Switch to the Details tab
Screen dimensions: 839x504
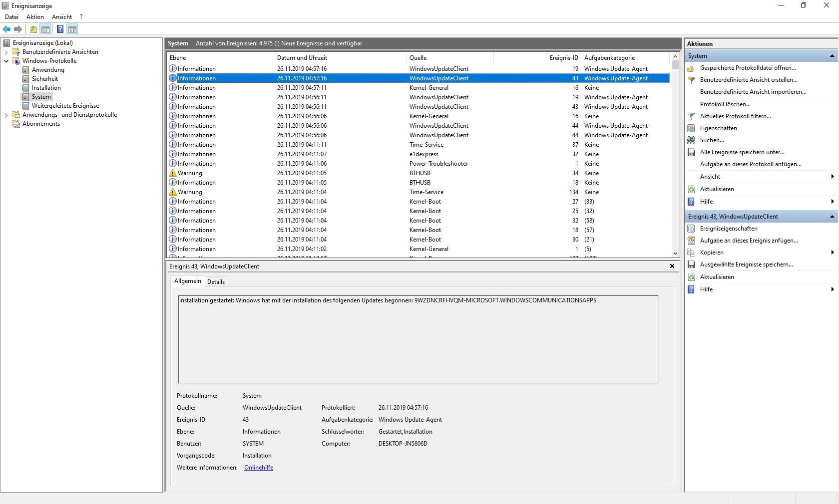click(216, 282)
